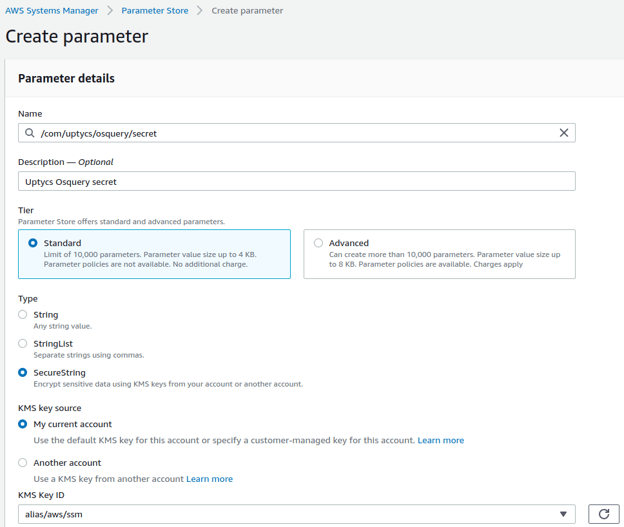Select My current account KMS source

(23, 424)
